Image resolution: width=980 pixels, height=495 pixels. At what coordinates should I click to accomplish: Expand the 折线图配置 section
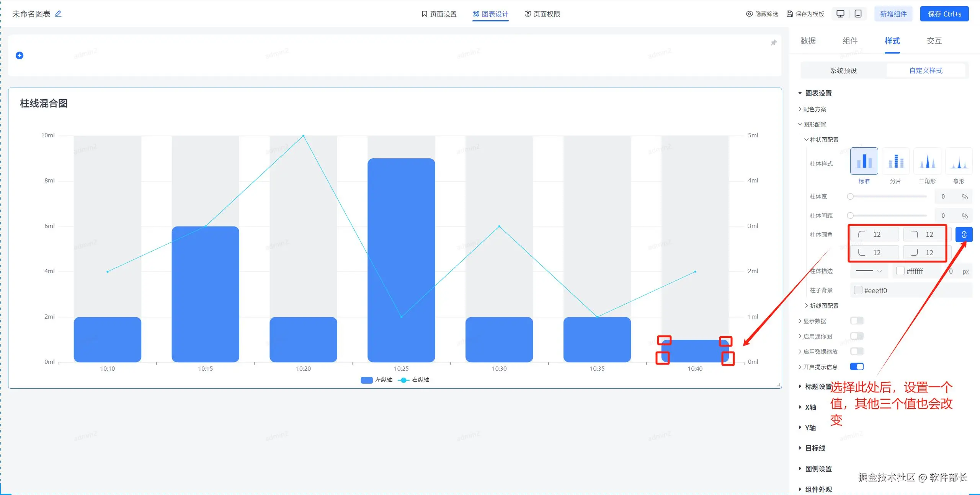point(823,306)
